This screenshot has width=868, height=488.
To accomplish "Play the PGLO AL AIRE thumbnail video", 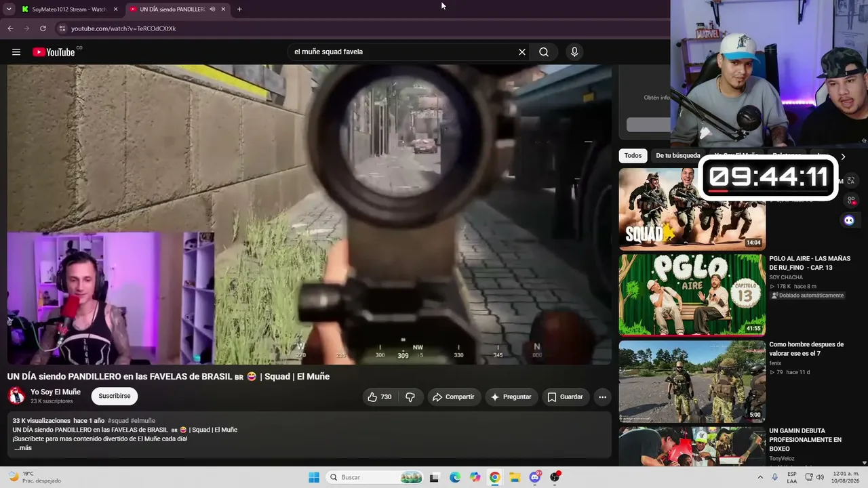I will [692, 295].
